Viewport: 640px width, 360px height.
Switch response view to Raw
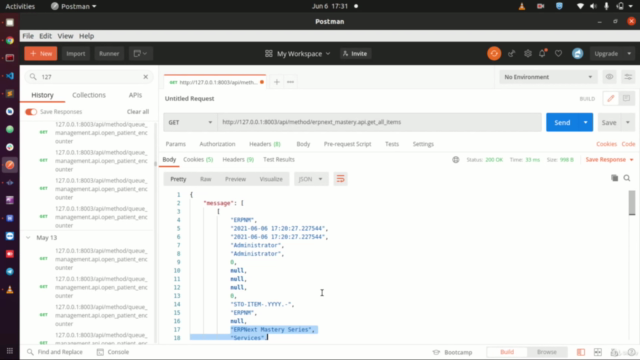pyautogui.click(x=205, y=179)
